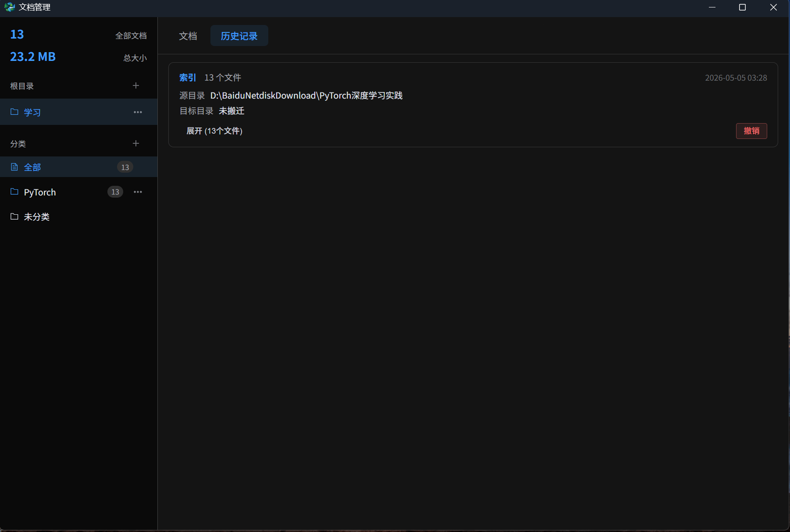Click the source path D:\BaiduNetdiskDownload text
The image size is (790, 532).
306,96
